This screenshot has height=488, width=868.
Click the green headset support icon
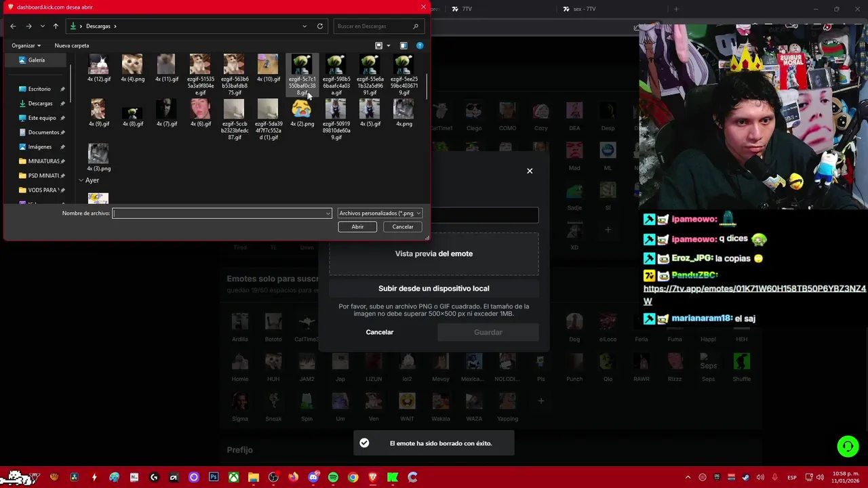pos(848,446)
